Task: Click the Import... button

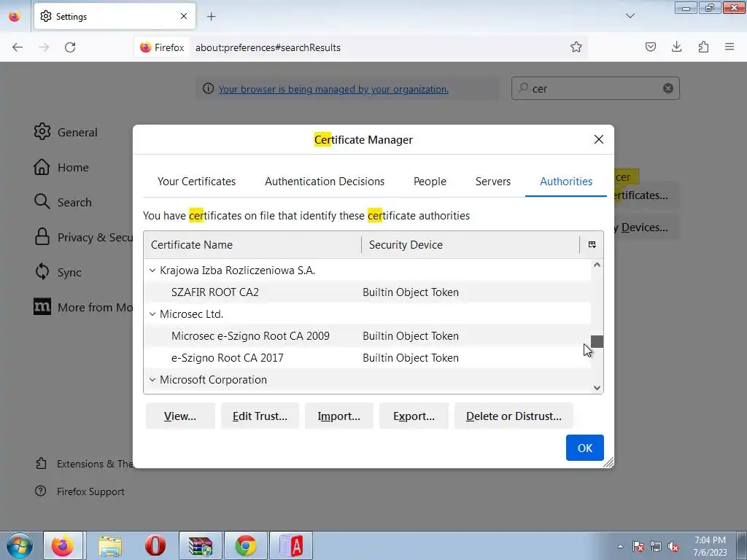Action: (x=338, y=416)
